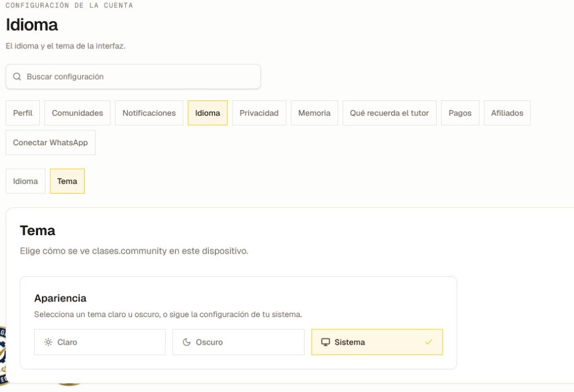Open the Conectar WhatsApp tab
574x392 pixels.
point(51,142)
